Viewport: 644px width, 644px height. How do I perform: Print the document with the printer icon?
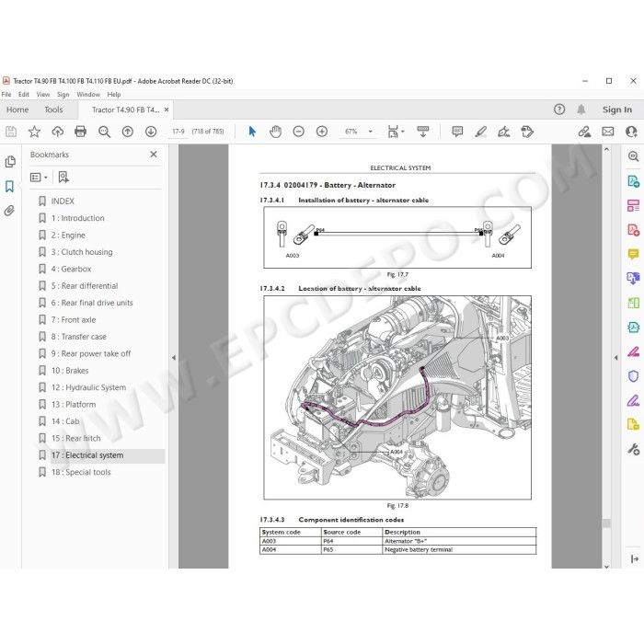click(81, 132)
